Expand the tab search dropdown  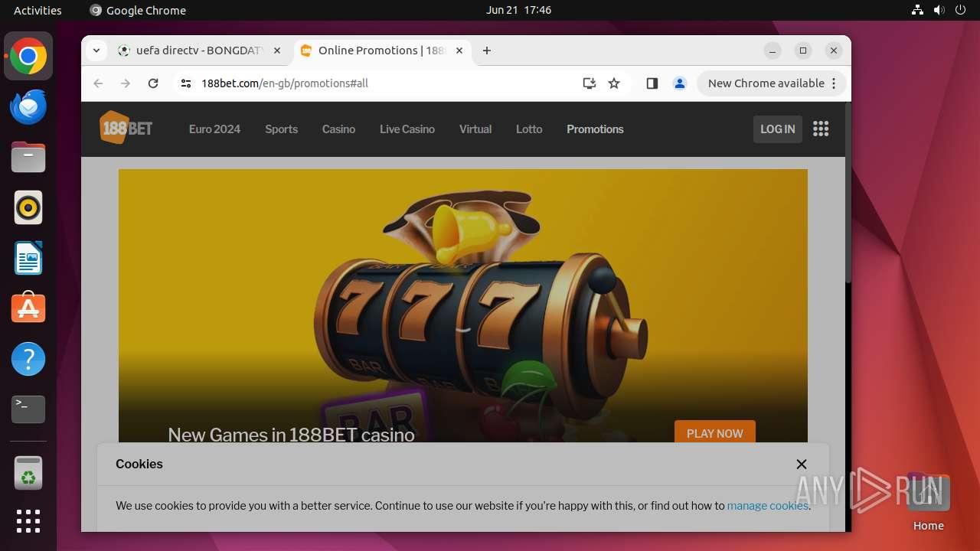(x=96, y=51)
